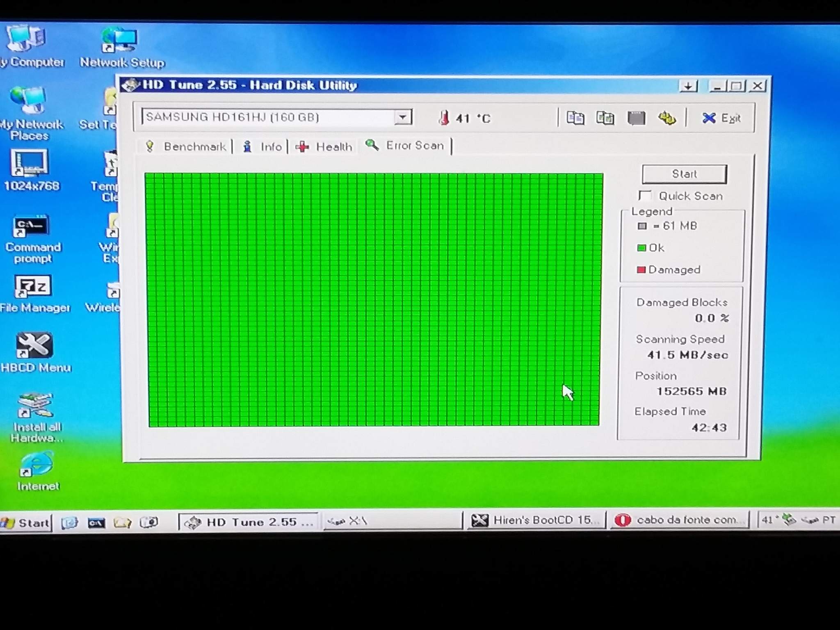Open Internet desktop icon
840x630 pixels.
(37, 472)
